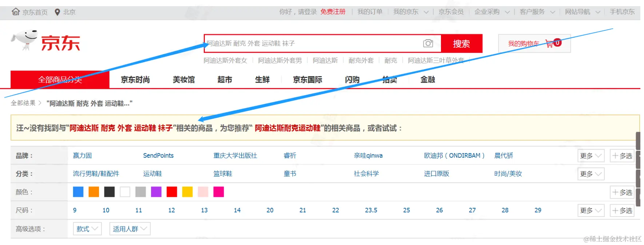Select category 篮球鞋
Viewport: 644px width, 245px height.
pos(223,174)
